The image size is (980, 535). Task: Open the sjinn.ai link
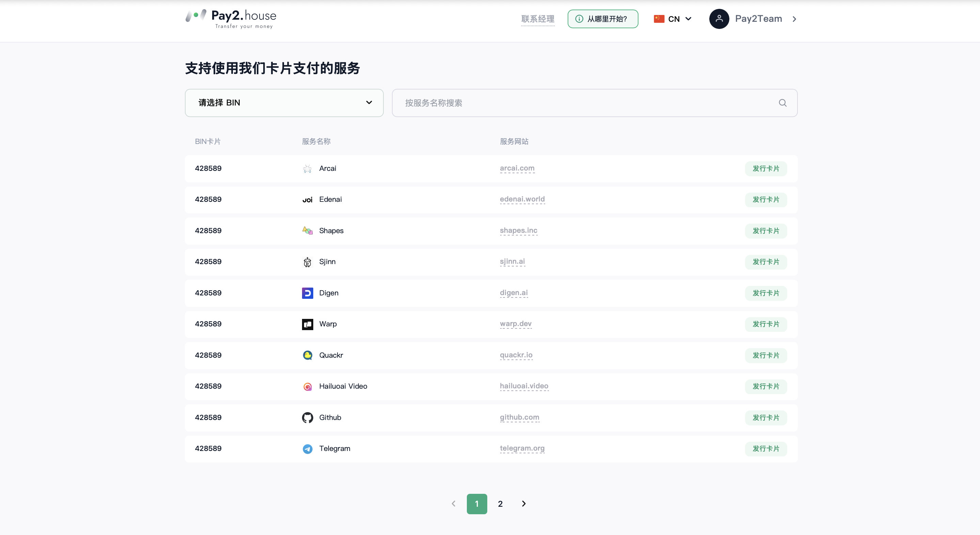coord(512,262)
